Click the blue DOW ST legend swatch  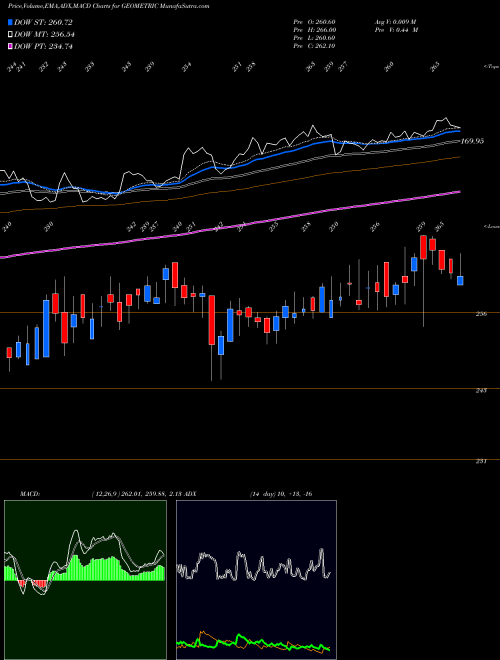pos(10,22)
